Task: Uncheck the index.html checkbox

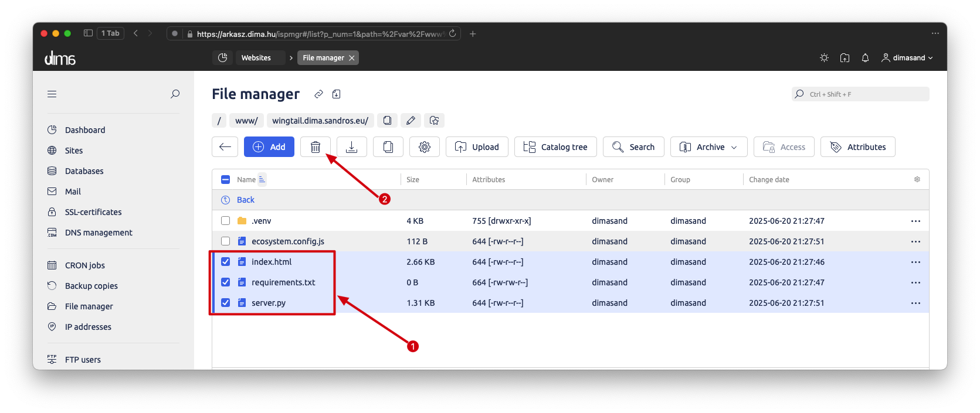Action: pyautogui.click(x=225, y=262)
